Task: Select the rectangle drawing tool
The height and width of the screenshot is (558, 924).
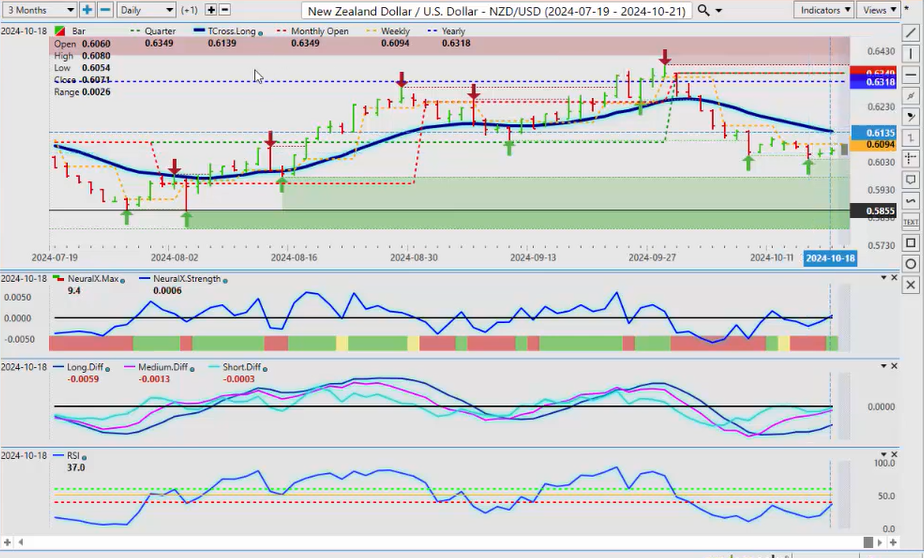Action: (911, 243)
